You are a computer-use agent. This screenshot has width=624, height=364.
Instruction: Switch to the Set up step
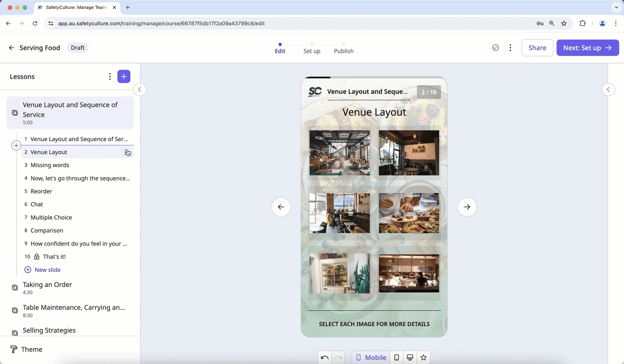[312, 49]
